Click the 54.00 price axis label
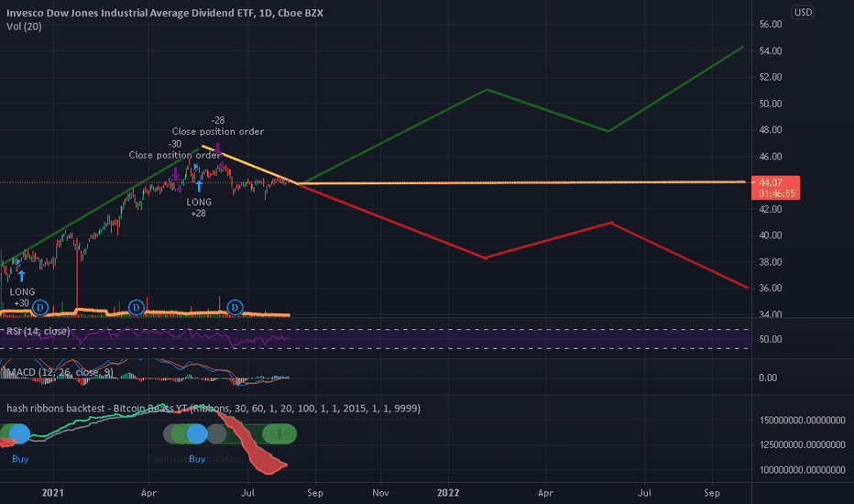This screenshot has height=504, width=854. (x=771, y=50)
